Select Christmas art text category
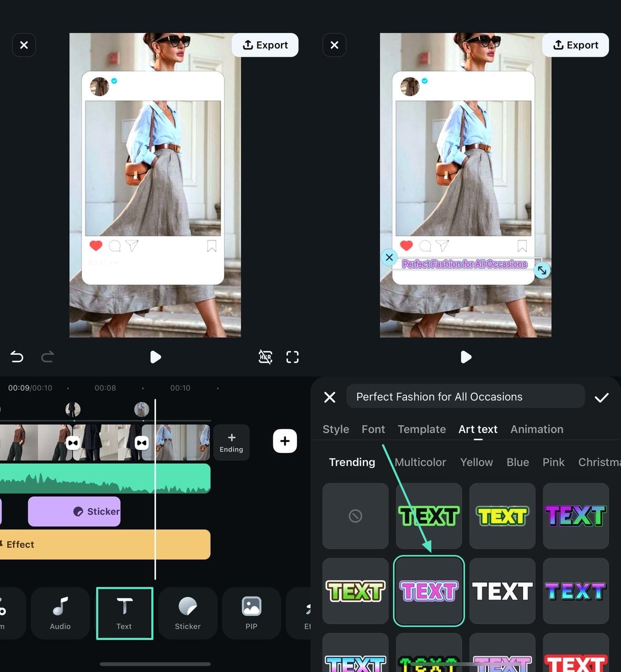The height and width of the screenshot is (672, 621). (599, 463)
